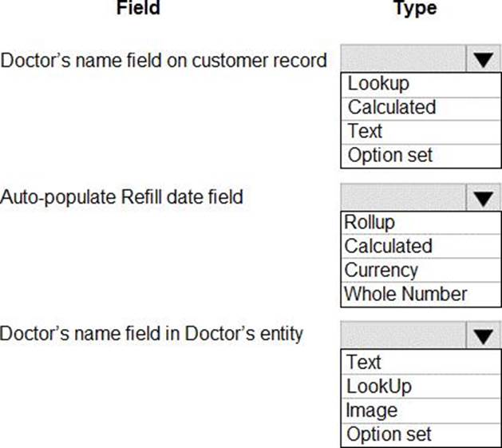Click the empty combo box for customer record field
This screenshot has height=448, width=502.
pos(403,60)
